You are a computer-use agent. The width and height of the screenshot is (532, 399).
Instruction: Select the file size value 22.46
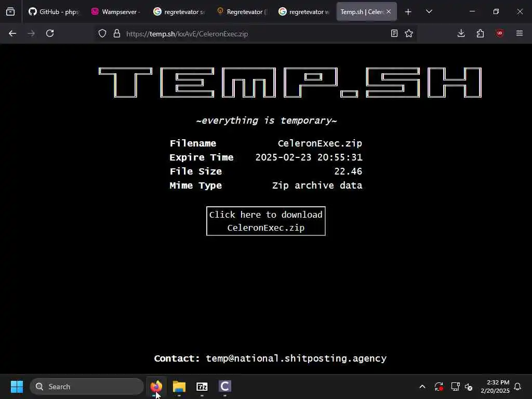click(348, 171)
